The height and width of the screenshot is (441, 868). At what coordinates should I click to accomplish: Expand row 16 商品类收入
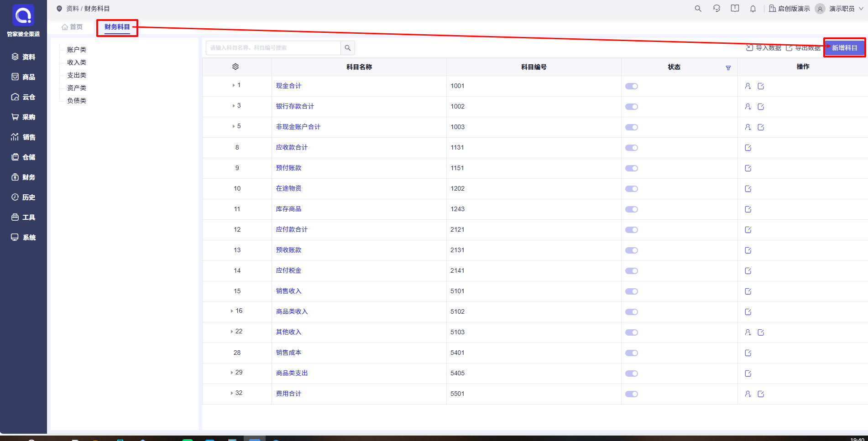pos(232,311)
